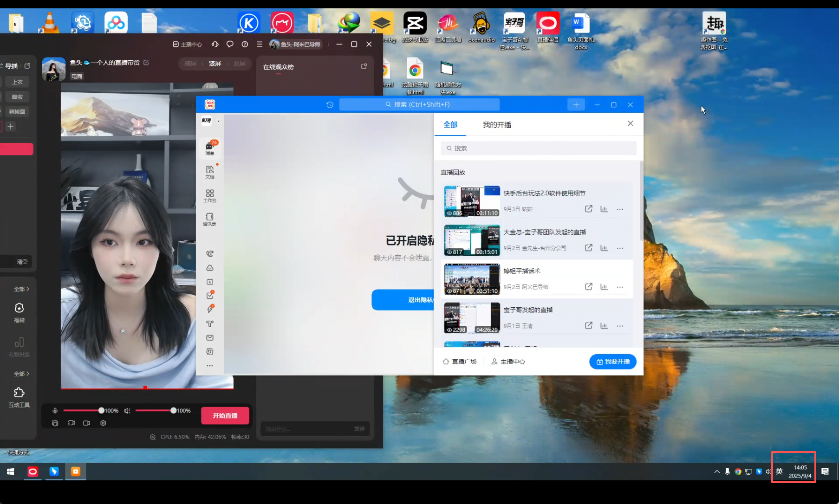The height and width of the screenshot is (504, 839).
Task: Click the mail envelope icon in sidebar
Action: [210, 338]
